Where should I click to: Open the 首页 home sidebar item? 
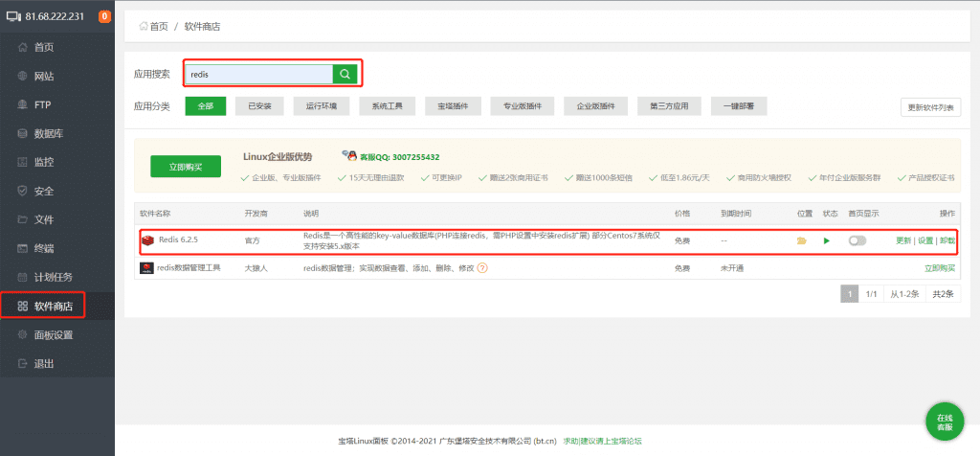click(x=43, y=47)
